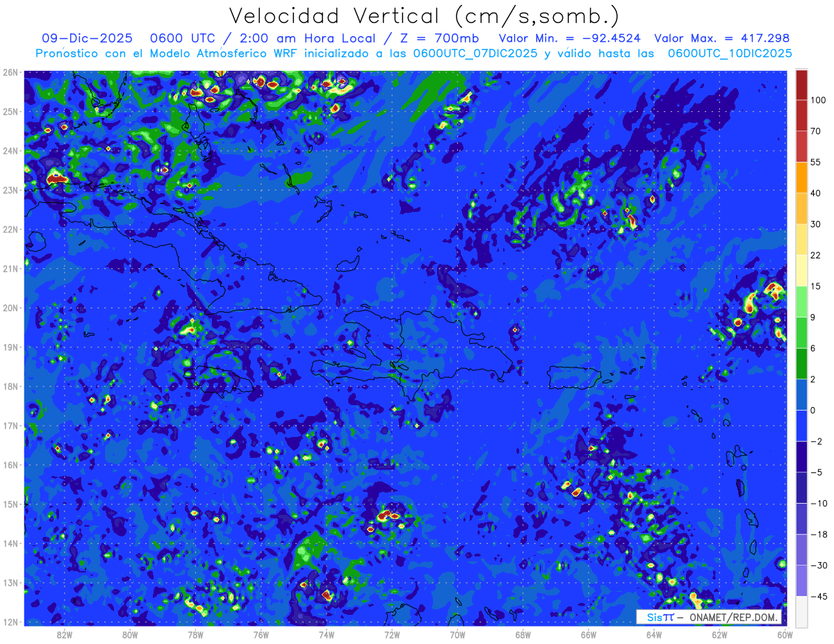Click the latitude label '12N'
834x644 pixels.
[x=10, y=622]
